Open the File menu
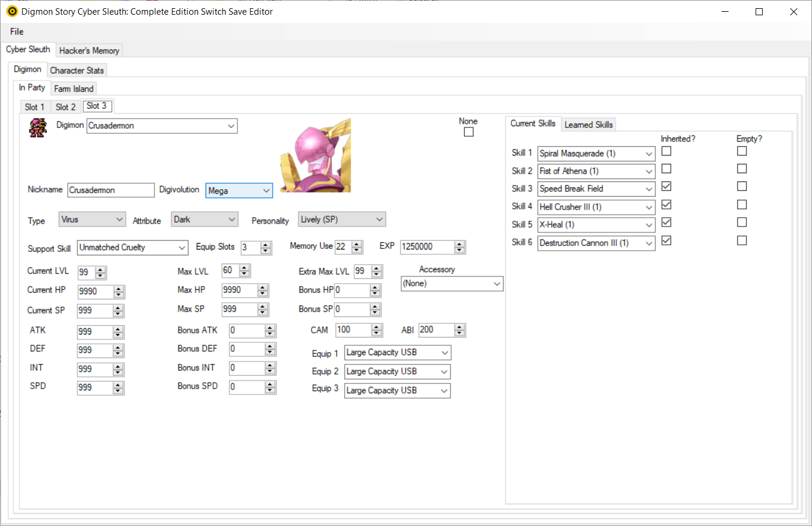This screenshot has height=526, width=812. [x=17, y=32]
